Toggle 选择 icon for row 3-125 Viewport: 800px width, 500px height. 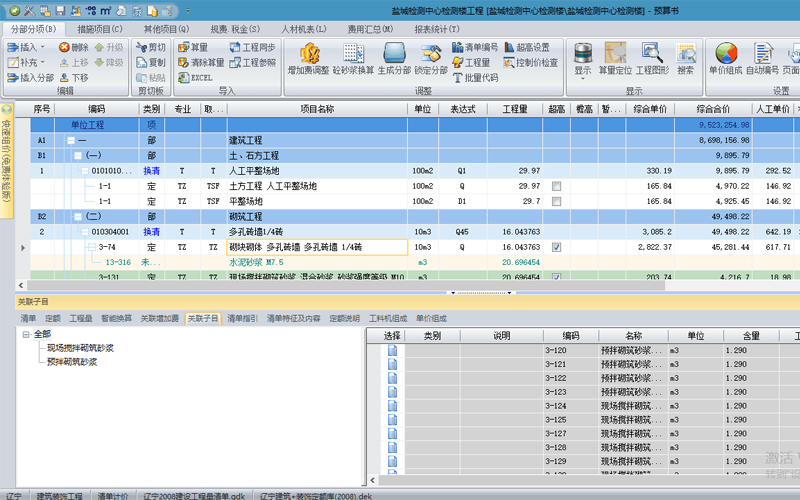(392, 419)
